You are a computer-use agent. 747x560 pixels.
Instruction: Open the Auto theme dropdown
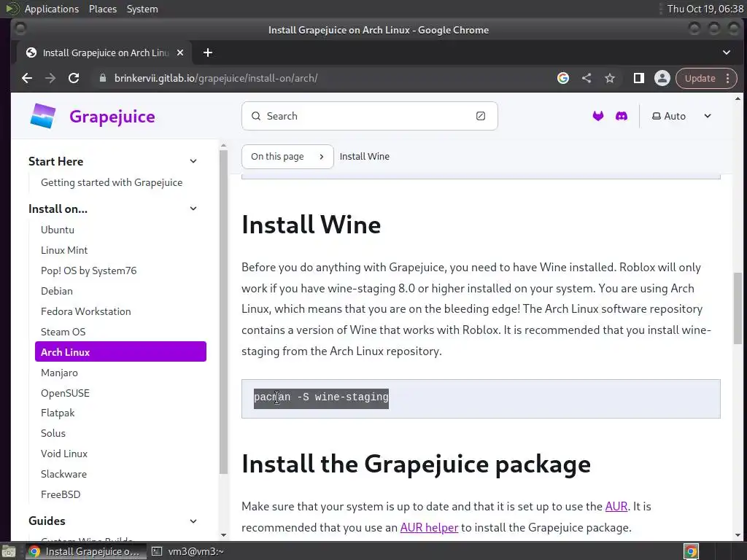click(x=682, y=116)
